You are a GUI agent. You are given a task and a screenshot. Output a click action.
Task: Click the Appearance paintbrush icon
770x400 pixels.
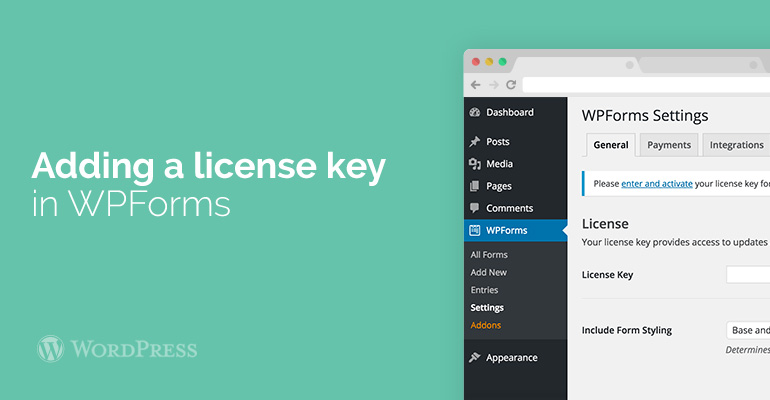(474, 358)
